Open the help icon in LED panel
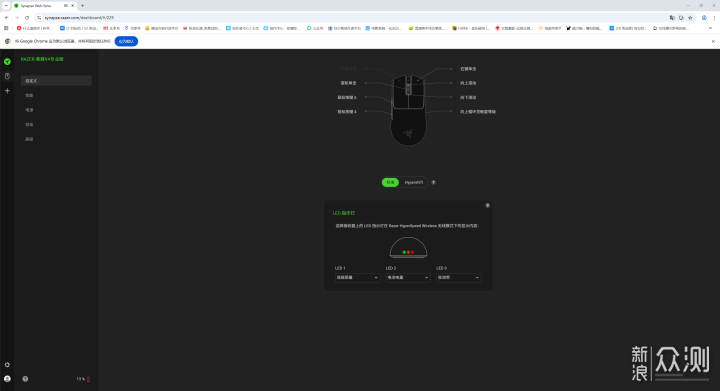Screen dimensions: 720x391 tap(488, 206)
